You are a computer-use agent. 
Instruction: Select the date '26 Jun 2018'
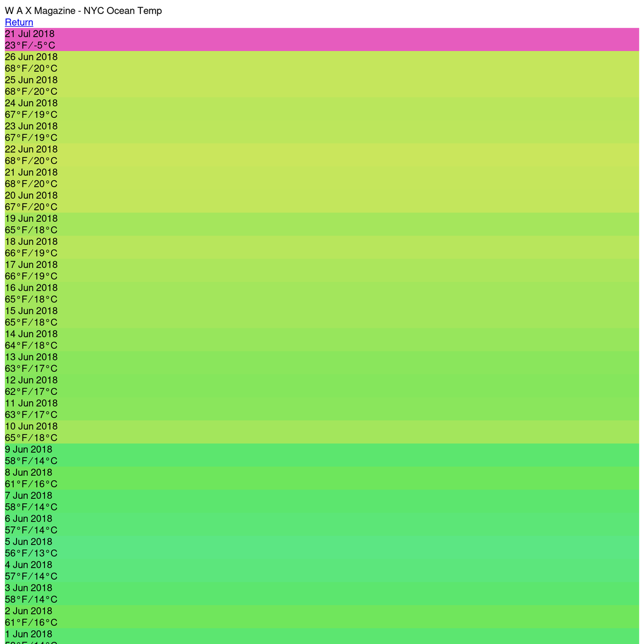pyautogui.click(x=31, y=57)
